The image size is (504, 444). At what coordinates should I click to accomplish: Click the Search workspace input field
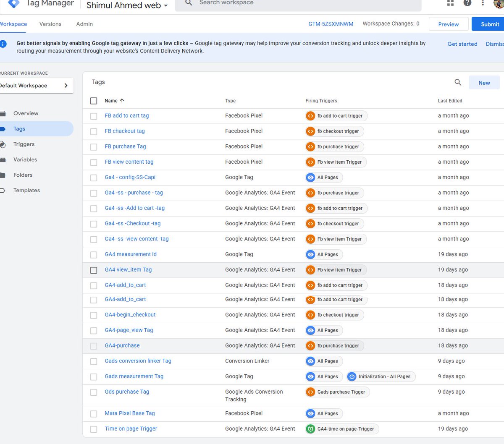[298, 3]
